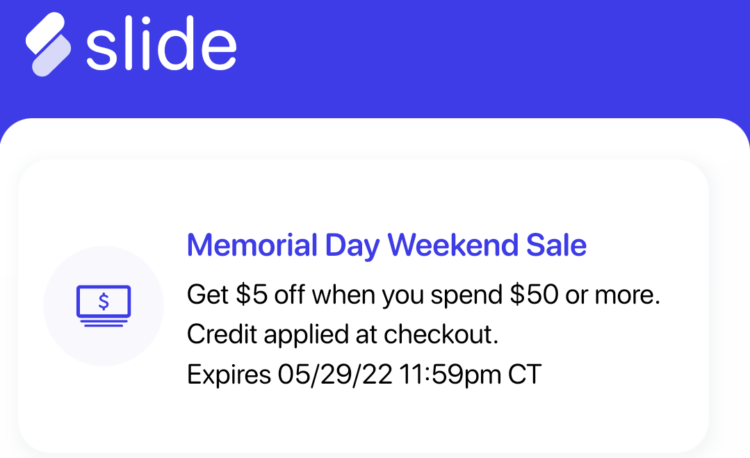Click the '05/29/22' expiration date
Screen dimensions: 750x458
[x=335, y=374]
